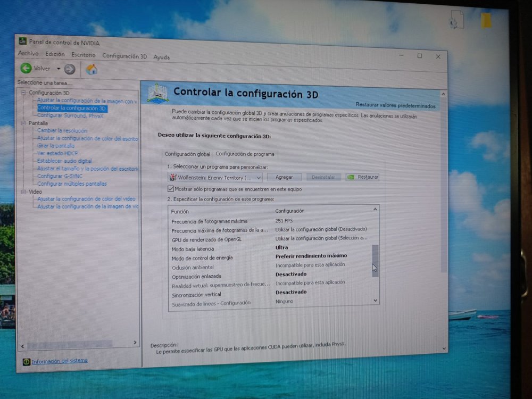Click the settings list scrollbar thumb

[x=375, y=261]
